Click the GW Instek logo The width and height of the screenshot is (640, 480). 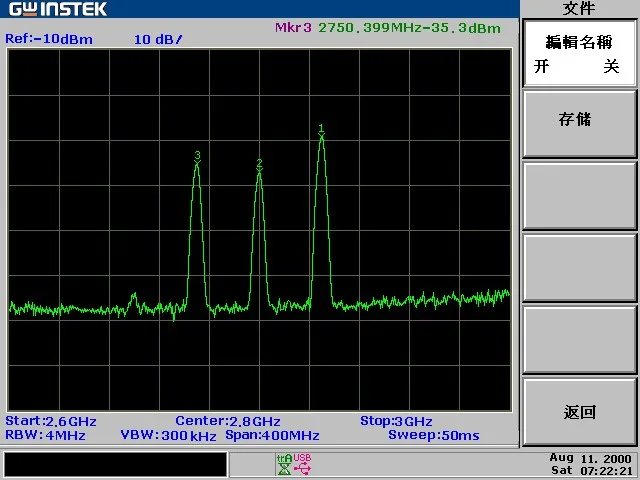tap(58, 9)
